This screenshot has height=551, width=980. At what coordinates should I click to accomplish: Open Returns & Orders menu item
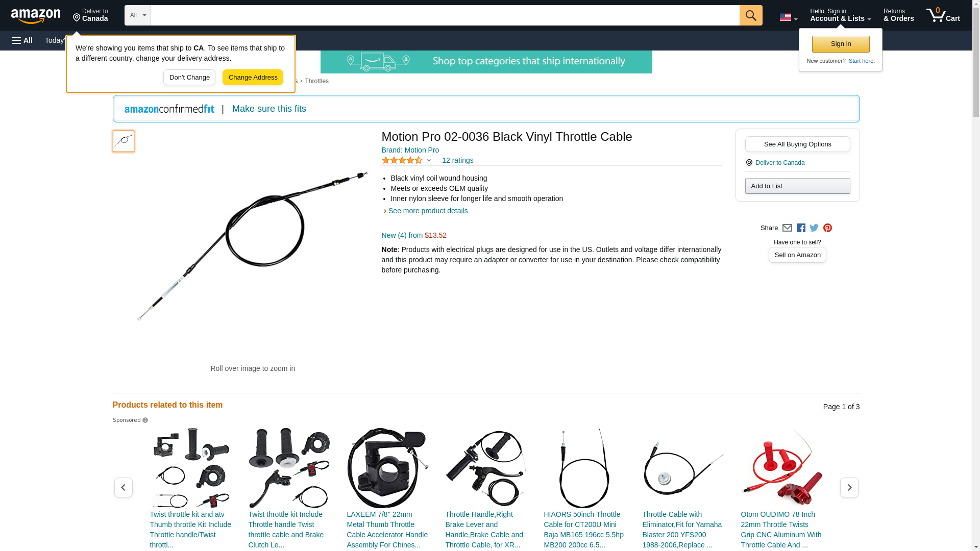tap(899, 15)
